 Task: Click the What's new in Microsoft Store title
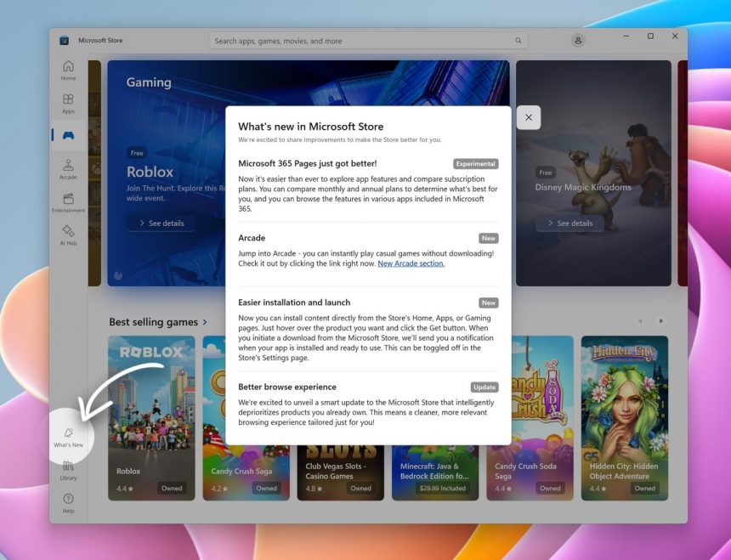tap(310, 127)
